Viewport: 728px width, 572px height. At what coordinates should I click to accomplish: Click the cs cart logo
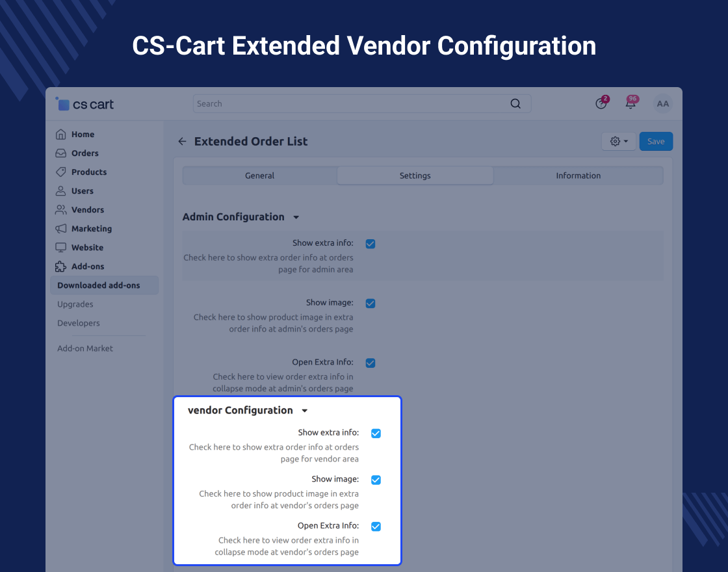click(x=84, y=104)
